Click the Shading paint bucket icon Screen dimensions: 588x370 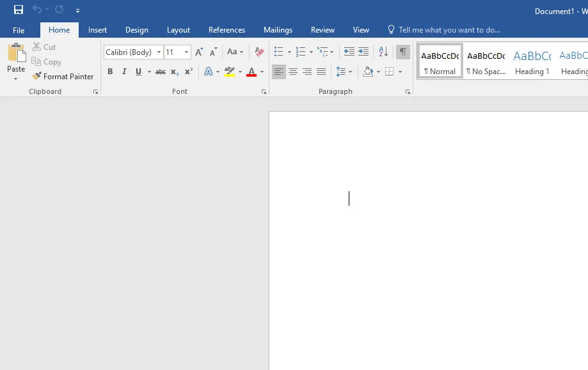pos(368,72)
